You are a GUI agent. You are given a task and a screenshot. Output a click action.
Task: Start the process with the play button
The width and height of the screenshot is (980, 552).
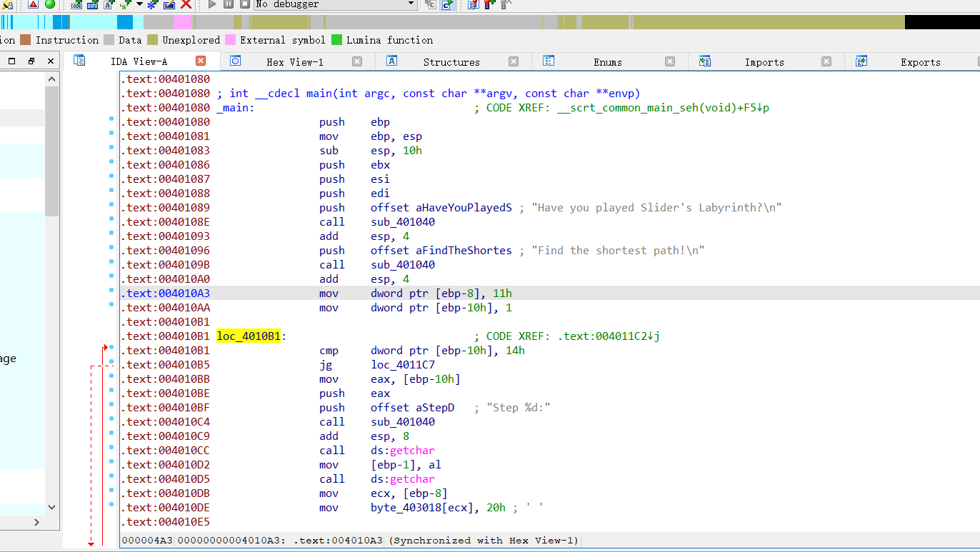coord(212,4)
